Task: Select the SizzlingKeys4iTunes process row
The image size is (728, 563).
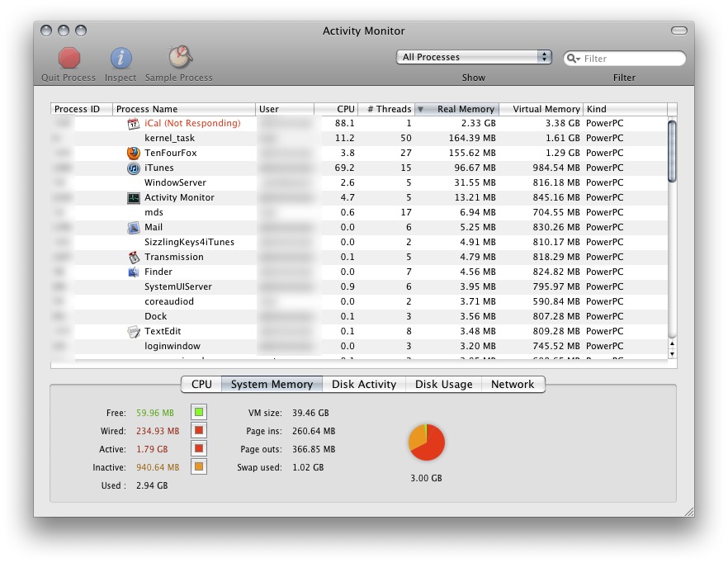Action: pos(359,242)
